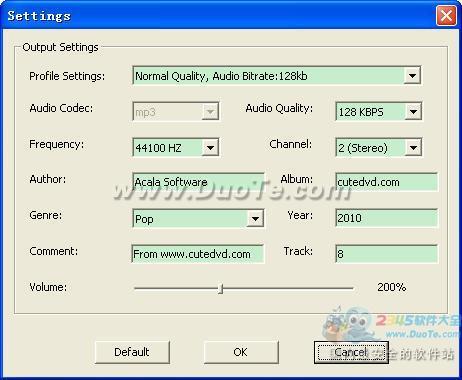Click the Settings title bar text
Screen dimensions: 462x380
[39, 16]
